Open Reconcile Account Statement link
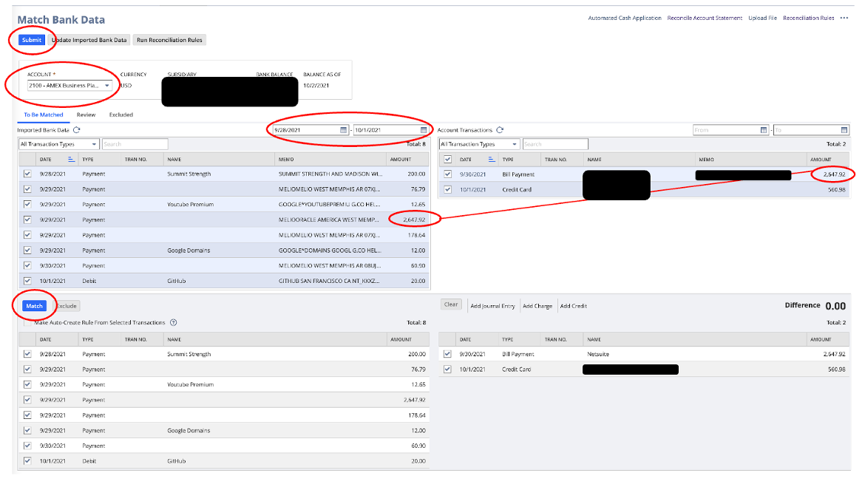The image size is (865, 504). pos(705,18)
